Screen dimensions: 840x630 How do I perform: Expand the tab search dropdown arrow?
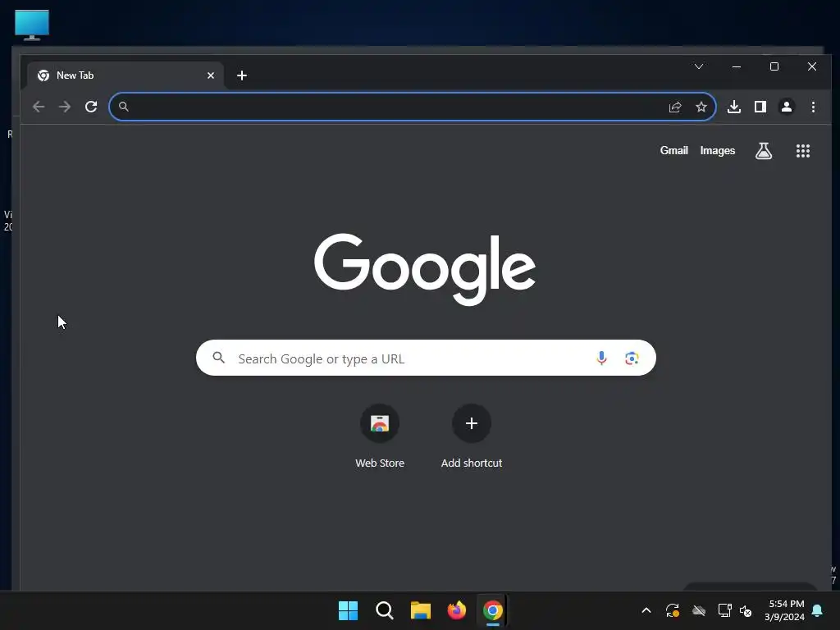point(699,66)
